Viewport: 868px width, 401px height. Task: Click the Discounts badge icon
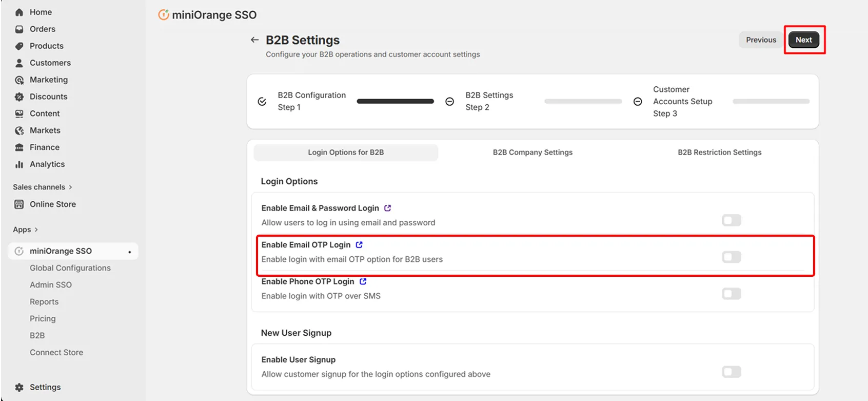pyautogui.click(x=19, y=97)
